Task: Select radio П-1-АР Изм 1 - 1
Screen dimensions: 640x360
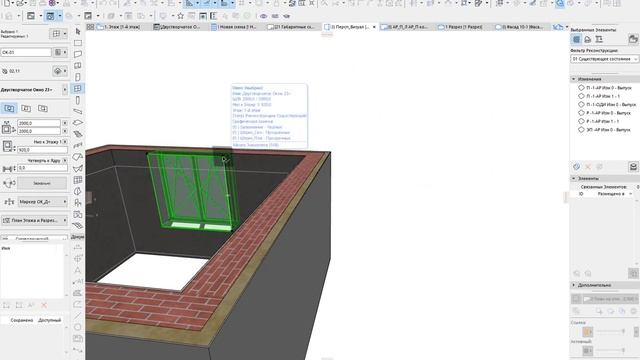Action: tap(581, 96)
